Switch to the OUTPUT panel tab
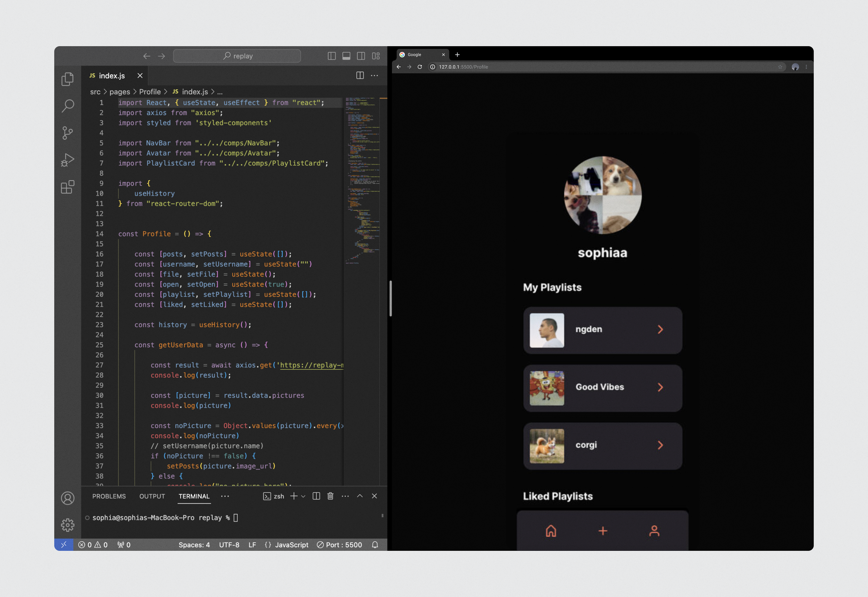The width and height of the screenshot is (868, 597). 152,496
